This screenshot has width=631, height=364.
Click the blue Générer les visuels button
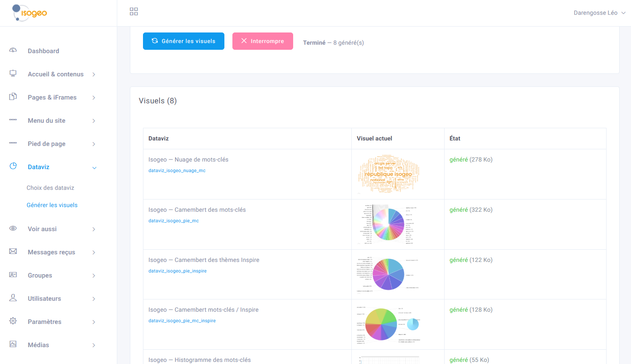[183, 41]
